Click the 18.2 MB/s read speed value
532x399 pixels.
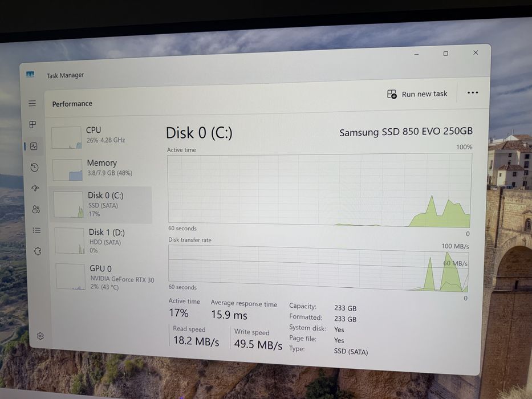point(196,341)
